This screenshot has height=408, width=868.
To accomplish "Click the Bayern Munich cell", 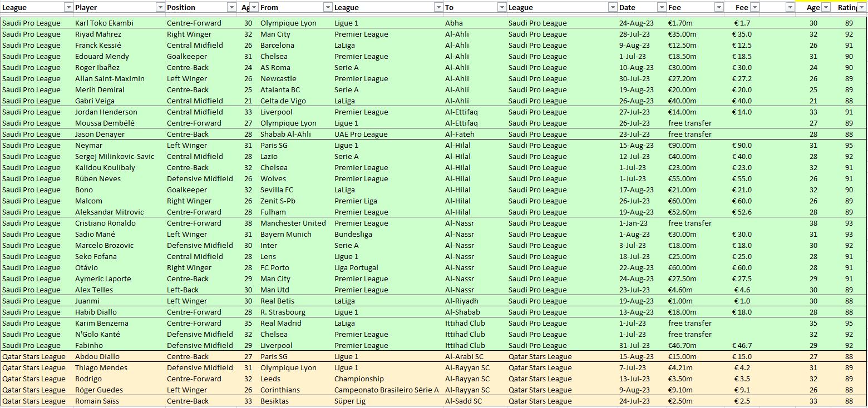I will (285, 234).
